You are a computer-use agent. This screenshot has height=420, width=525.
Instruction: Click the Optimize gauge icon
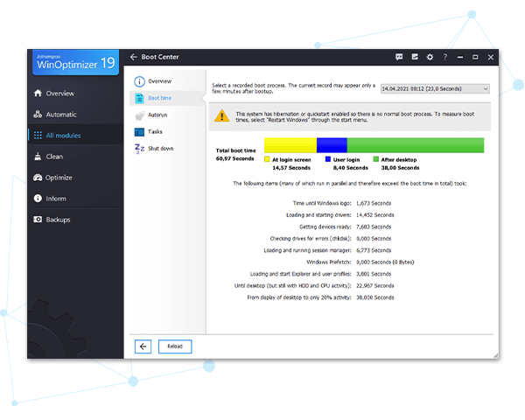point(38,178)
